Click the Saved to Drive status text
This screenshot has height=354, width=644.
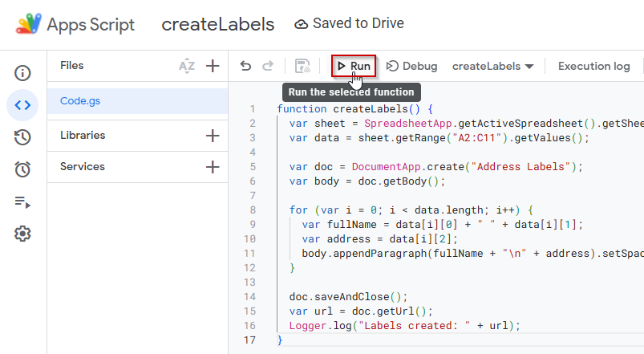pyautogui.click(x=358, y=23)
